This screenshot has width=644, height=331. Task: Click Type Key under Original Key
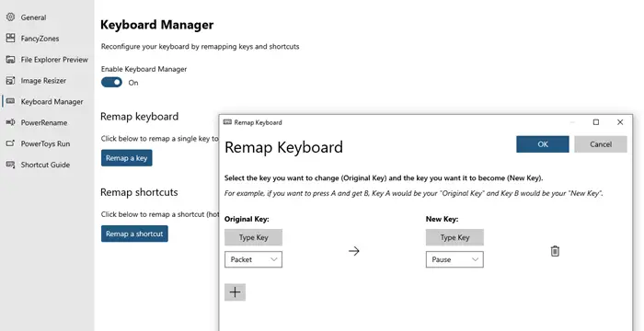pos(253,237)
